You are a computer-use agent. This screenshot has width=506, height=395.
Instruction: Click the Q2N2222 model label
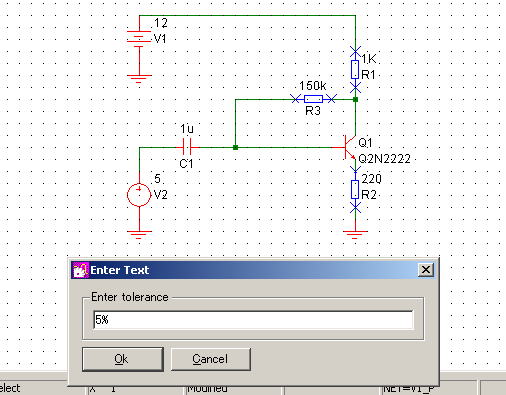coord(384,159)
